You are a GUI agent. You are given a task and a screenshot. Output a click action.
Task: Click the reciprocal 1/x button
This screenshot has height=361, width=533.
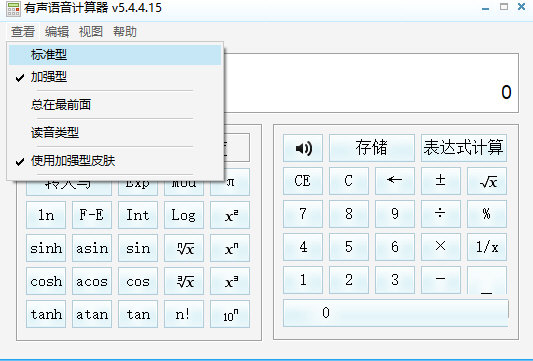click(487, 247)
